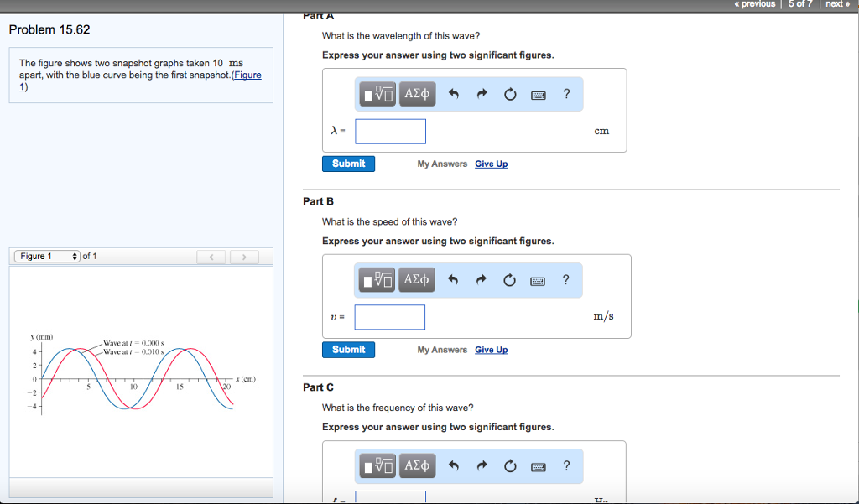Open the Greek symbols menu in Part A
Screen dimensions: 859x504
(x=416, y=93)
